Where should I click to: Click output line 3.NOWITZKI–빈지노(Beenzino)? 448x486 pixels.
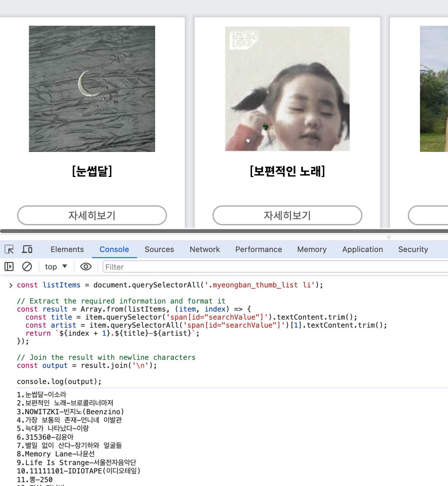(70, 411)
